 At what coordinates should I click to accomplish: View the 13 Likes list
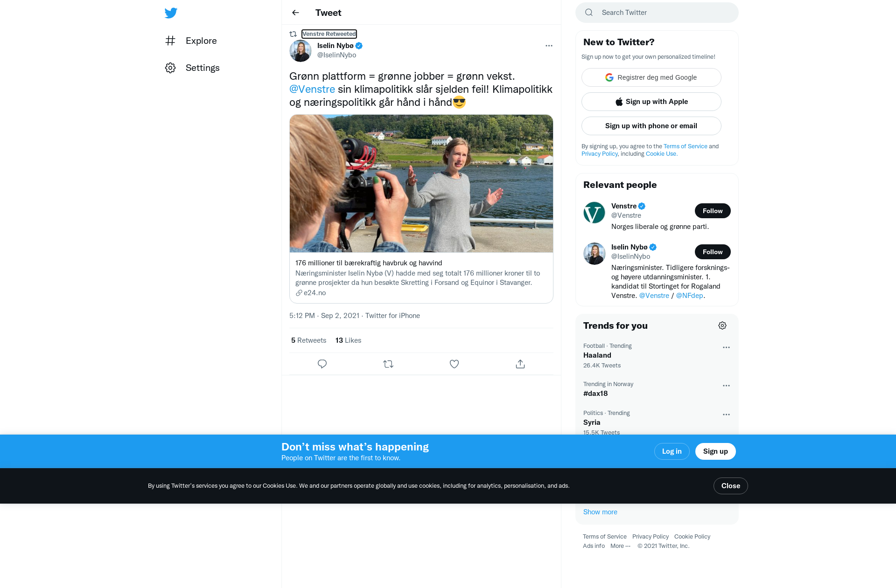pyautogui.click(x=348, y=340)
